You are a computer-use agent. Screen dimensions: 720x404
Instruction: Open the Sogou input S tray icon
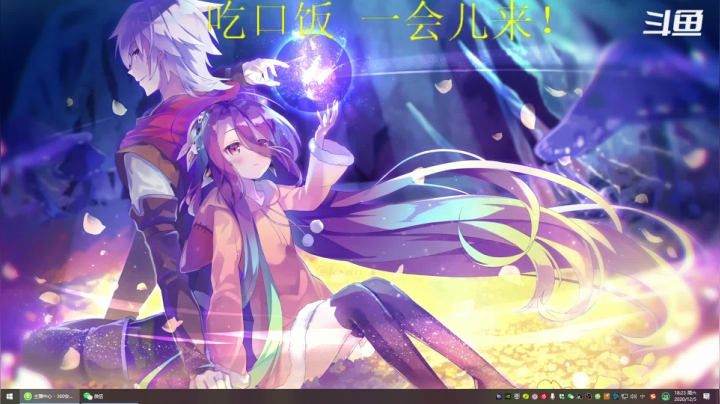[x=653, y=396]
